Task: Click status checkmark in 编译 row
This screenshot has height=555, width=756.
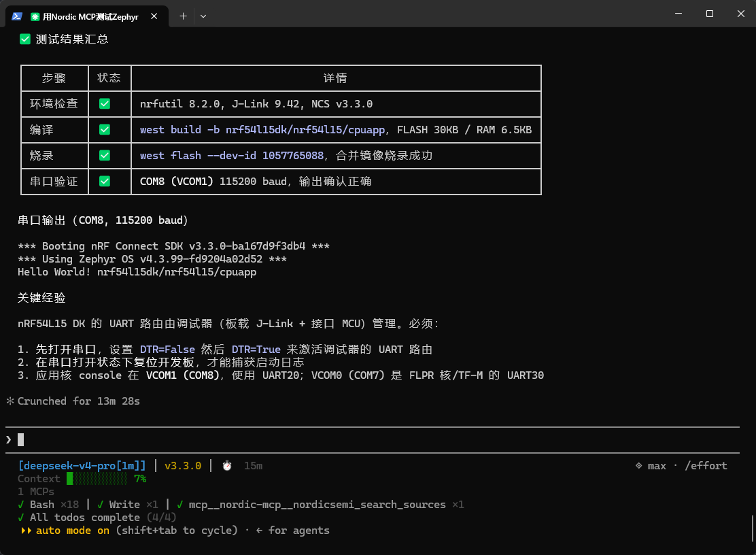Action: (105, 130)
